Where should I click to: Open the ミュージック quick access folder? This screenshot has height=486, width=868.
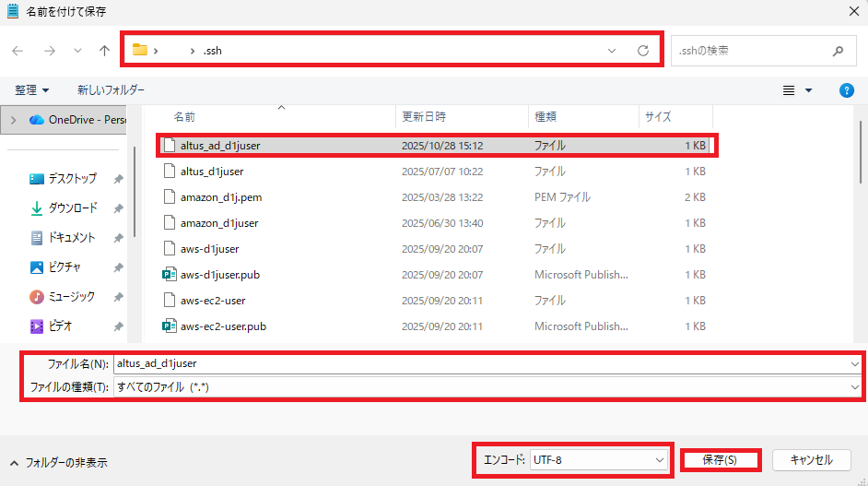tap(71, 297)
